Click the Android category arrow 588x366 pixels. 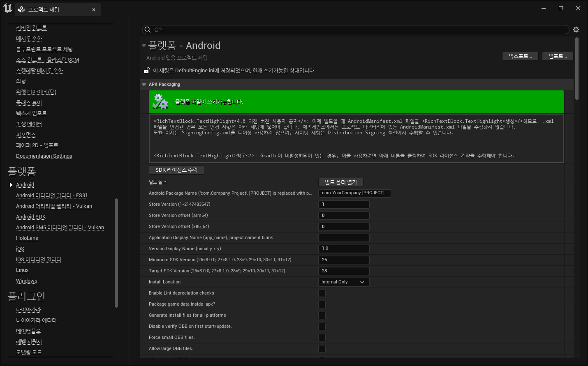click(x=11, y=185)
